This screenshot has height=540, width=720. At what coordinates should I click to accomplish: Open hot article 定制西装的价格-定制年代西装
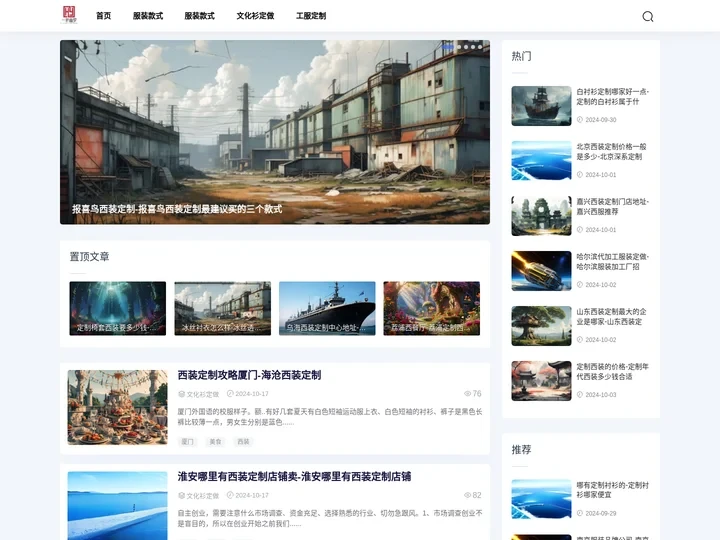tap(613, 372)
